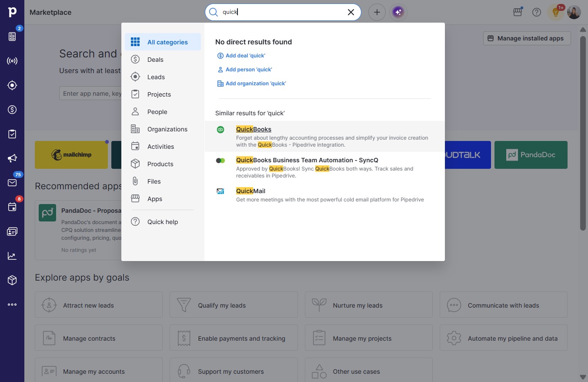Filter search results by Deals
Image resolution: width=588 pixels, height=382 pixels.
click(163, 60)
